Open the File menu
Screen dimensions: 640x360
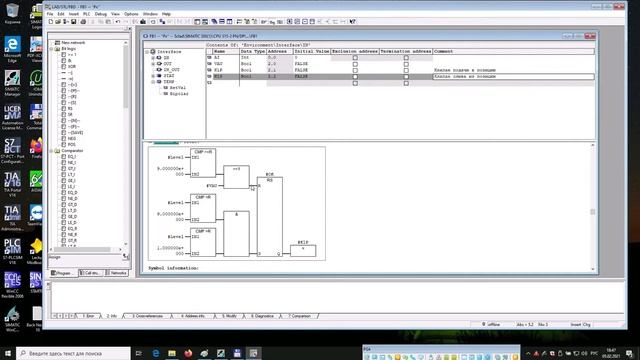50,14
